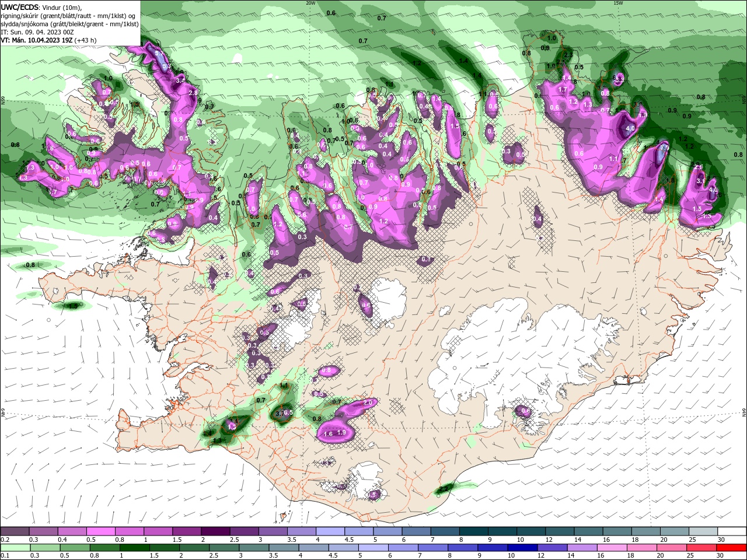Select the 'rigning/skúrir' legend description line
Screen dimensions: 747x560
coord(69,16)
